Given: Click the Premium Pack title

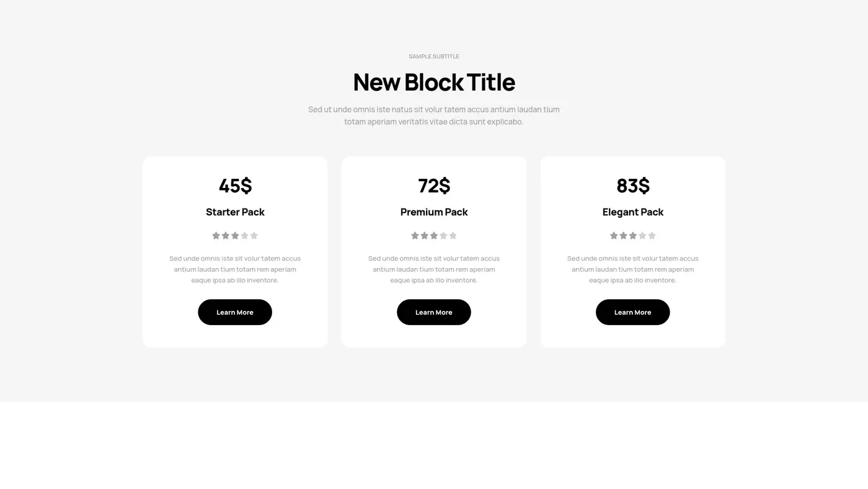Looking at the screenshot, I should [x=433, y=211].
